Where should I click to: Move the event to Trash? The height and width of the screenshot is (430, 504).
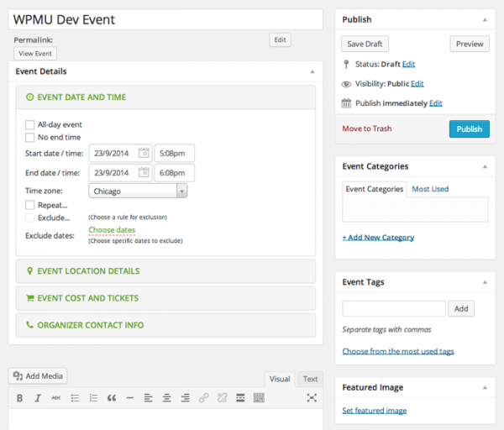(x=367, y=128)
